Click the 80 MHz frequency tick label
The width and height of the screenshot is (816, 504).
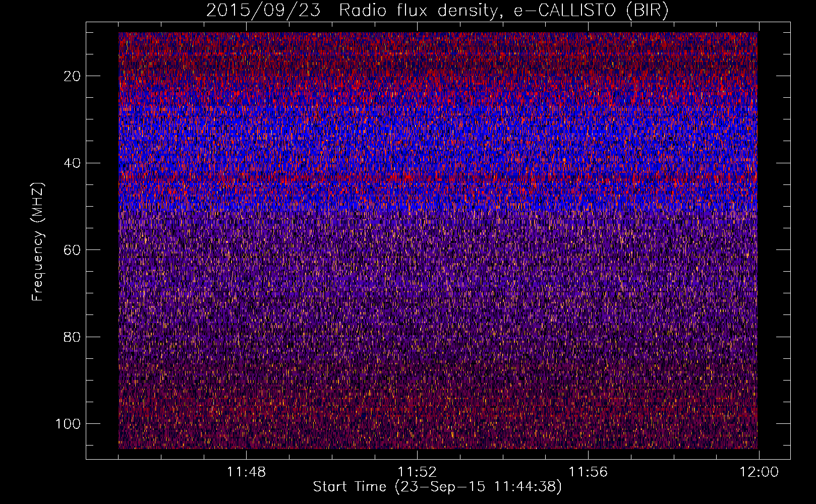[x=73, y=337]
